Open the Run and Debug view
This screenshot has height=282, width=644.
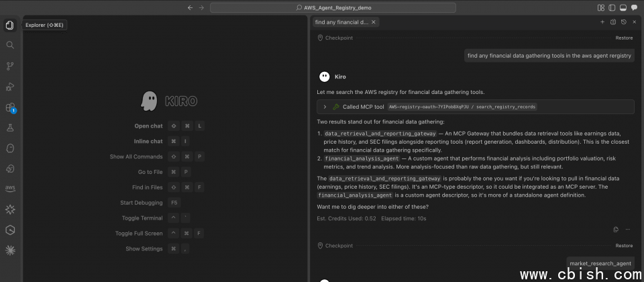[10, 87]
